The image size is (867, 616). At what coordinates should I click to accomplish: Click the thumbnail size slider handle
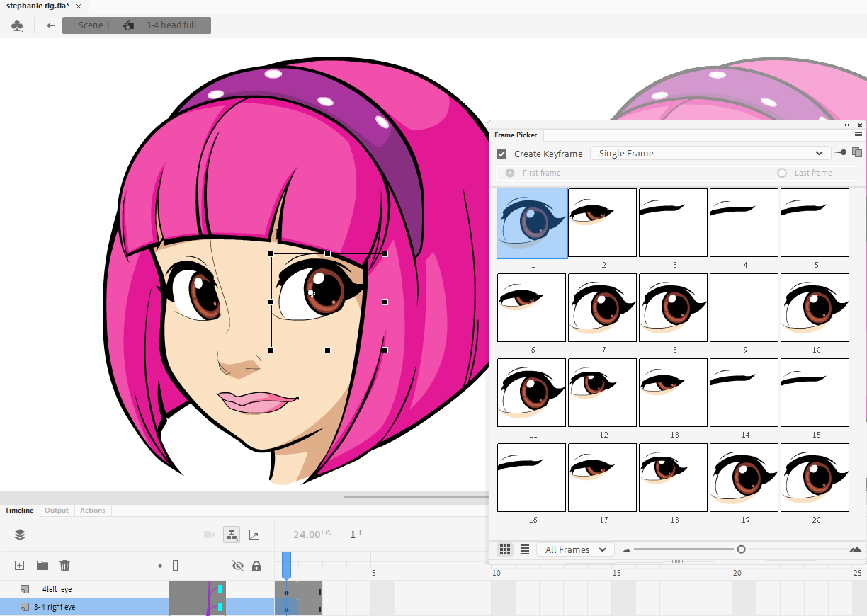point(741,549)
